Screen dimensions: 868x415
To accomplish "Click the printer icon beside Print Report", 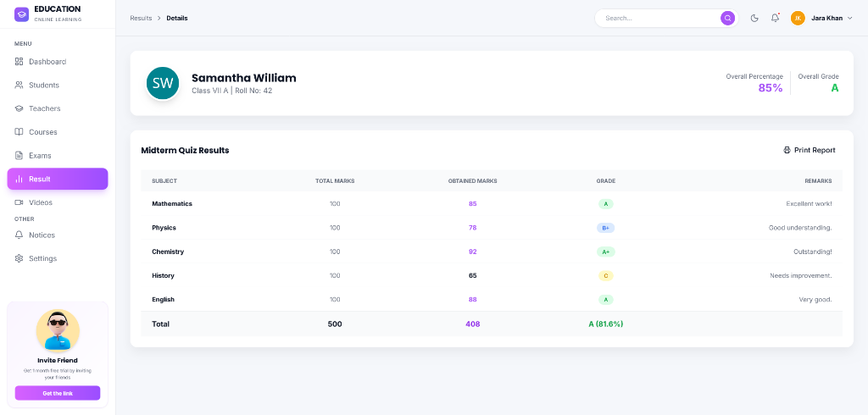I will [x=787, y=150].
